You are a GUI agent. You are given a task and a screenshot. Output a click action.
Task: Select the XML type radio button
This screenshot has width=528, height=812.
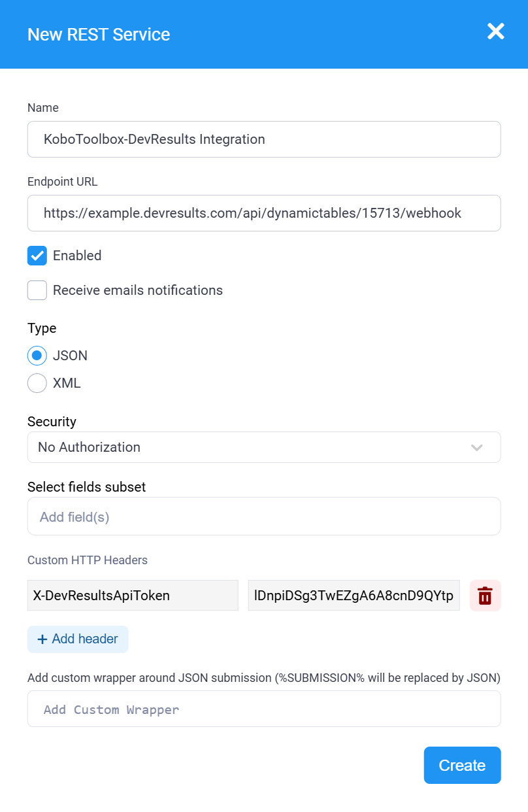tap(37, 383)
